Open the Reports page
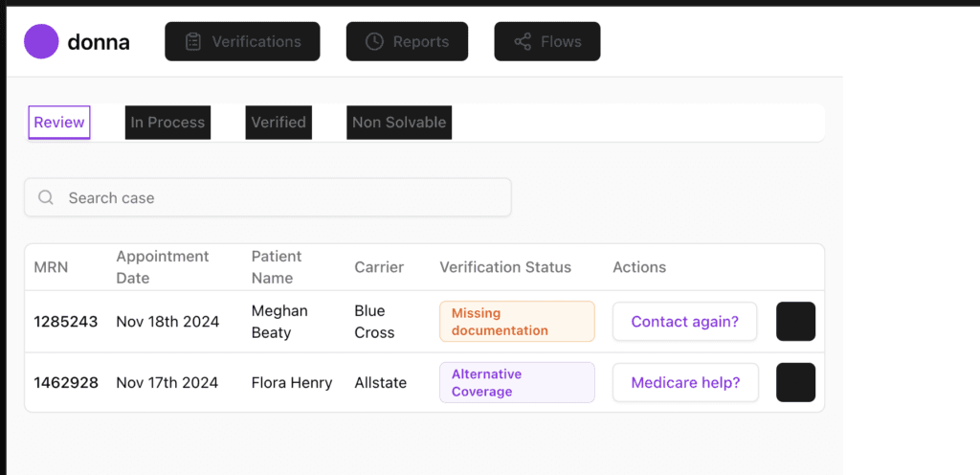 coord(407,42)
